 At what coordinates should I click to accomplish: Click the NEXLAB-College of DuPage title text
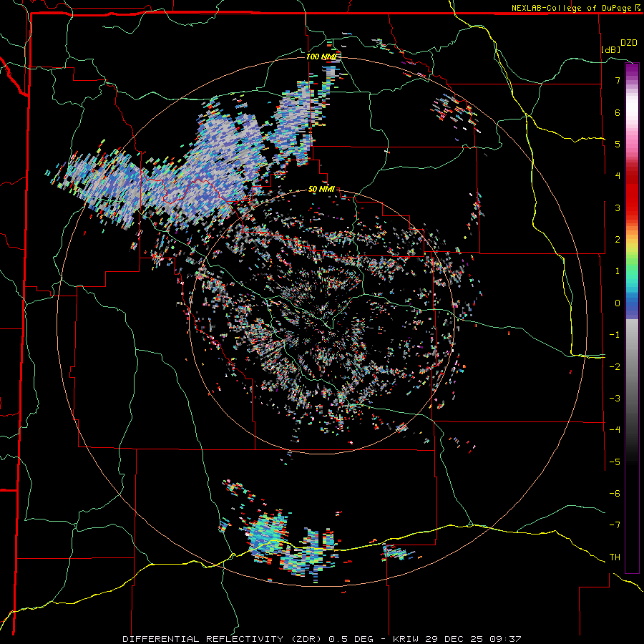572,8
